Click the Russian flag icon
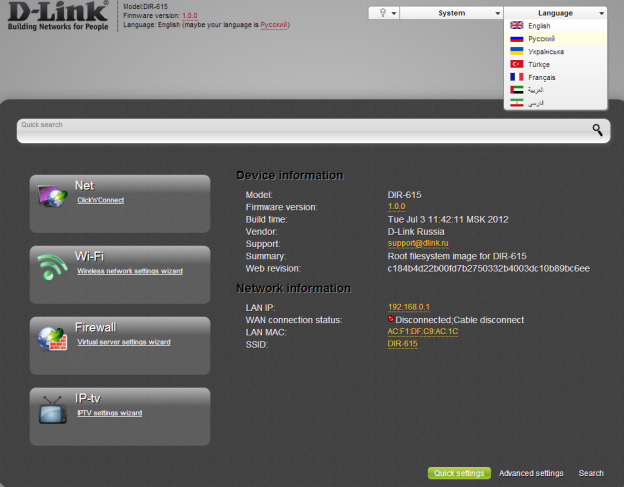This screenshot has height=487, width=624. click(x=517, y=39)
